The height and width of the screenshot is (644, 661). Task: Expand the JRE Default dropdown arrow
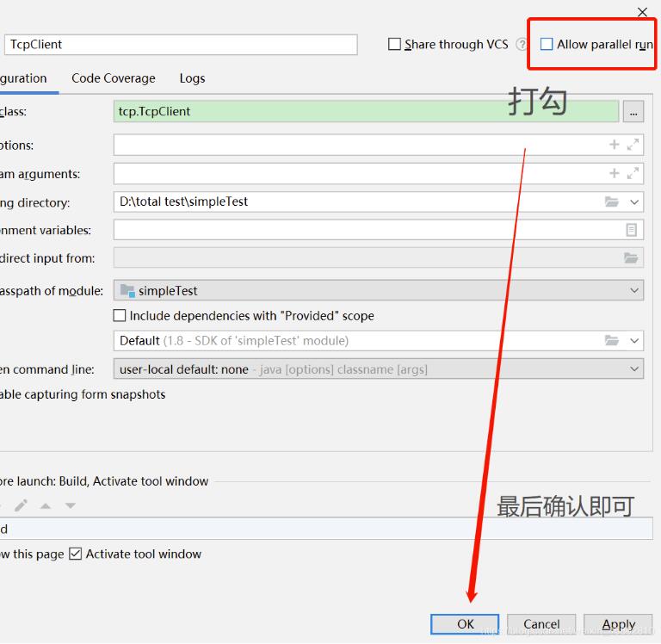(x=634, y=340)
